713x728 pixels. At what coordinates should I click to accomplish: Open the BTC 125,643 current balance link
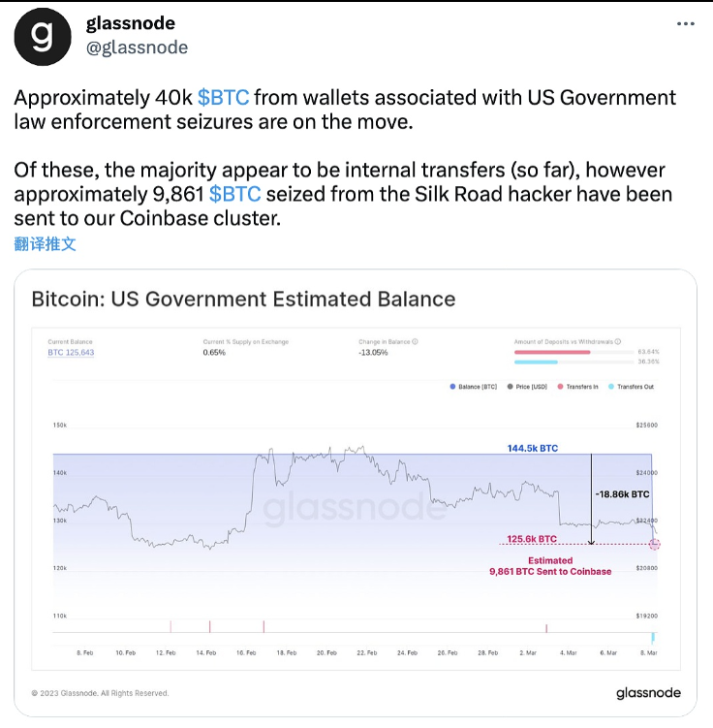71,352
